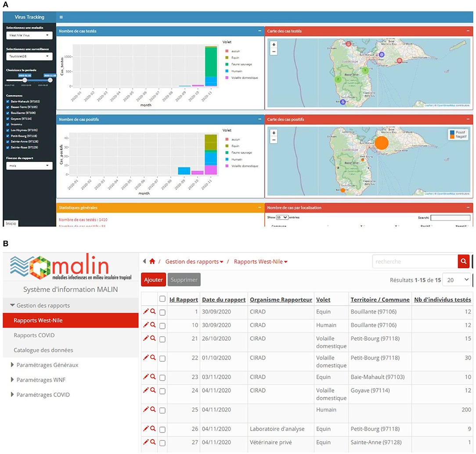Click the right handle of period slider

pos(50,80)
